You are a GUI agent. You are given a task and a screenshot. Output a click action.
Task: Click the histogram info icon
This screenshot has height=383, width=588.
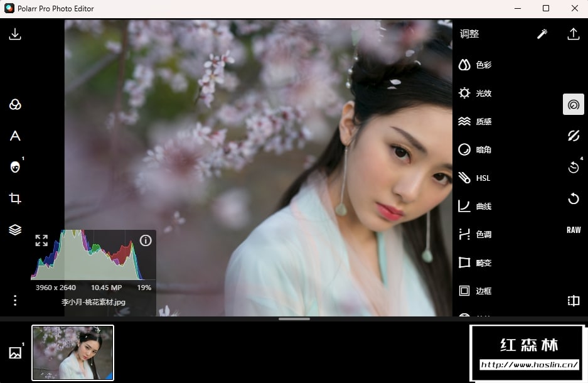[146, 240]
